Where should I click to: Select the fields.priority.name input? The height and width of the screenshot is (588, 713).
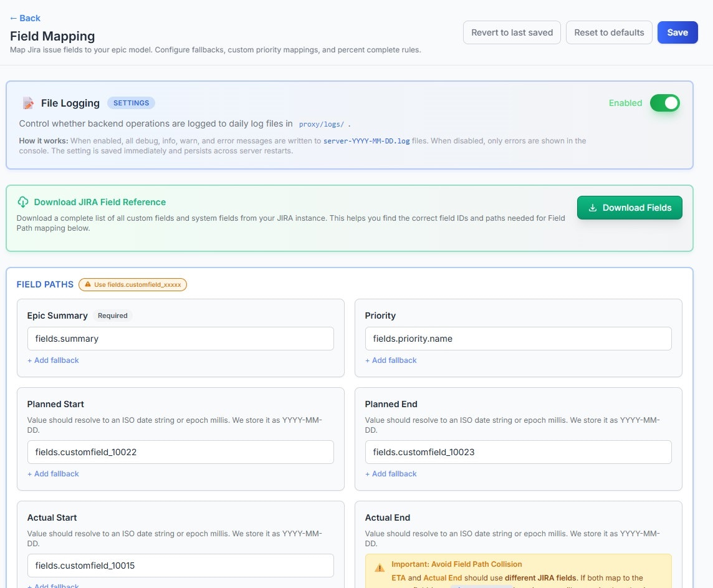click(x=518, y=339)
